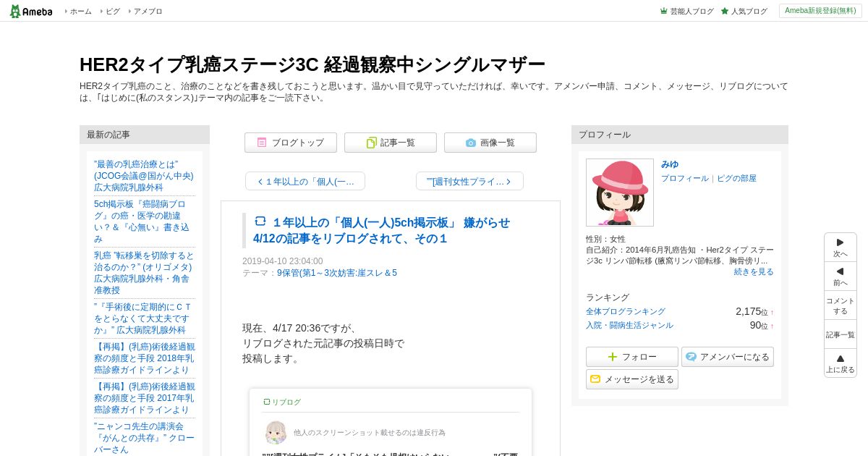Click 上に戻る arrow in side navigation
The width and height of the screenshot is (868, 456).
[841, 363]
